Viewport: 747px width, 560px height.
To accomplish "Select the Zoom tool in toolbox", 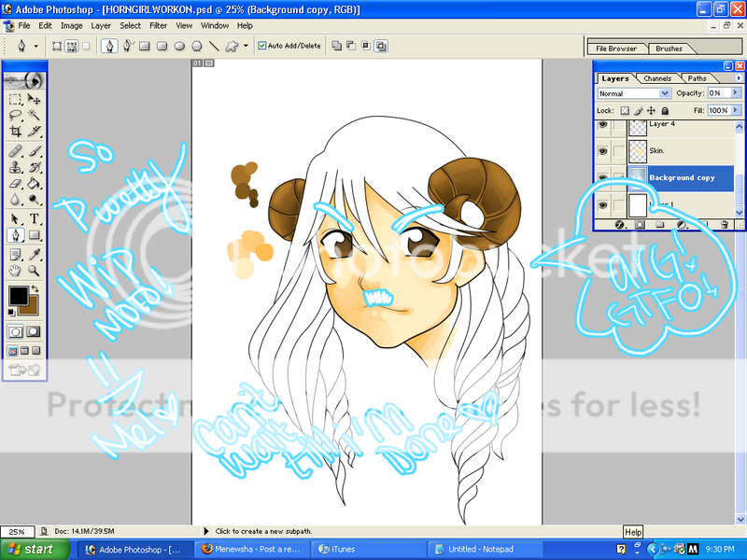I will 35,271.
